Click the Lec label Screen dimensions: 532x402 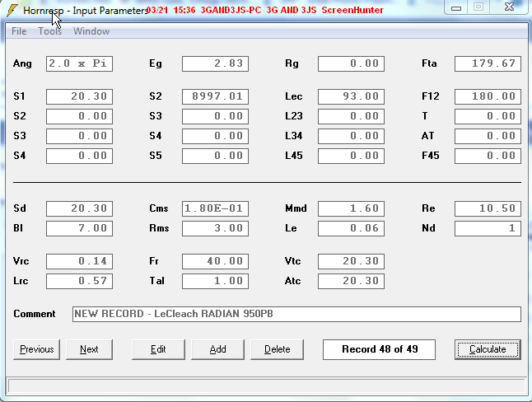pos(294,96)
